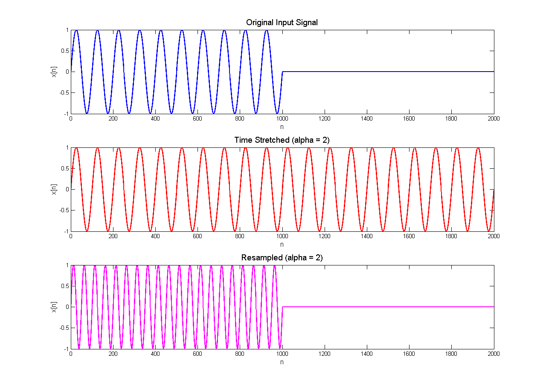Screen dimensions: 546x392
Task: Click the 'Original Input Signal' plot title
Action: (282, 22)
